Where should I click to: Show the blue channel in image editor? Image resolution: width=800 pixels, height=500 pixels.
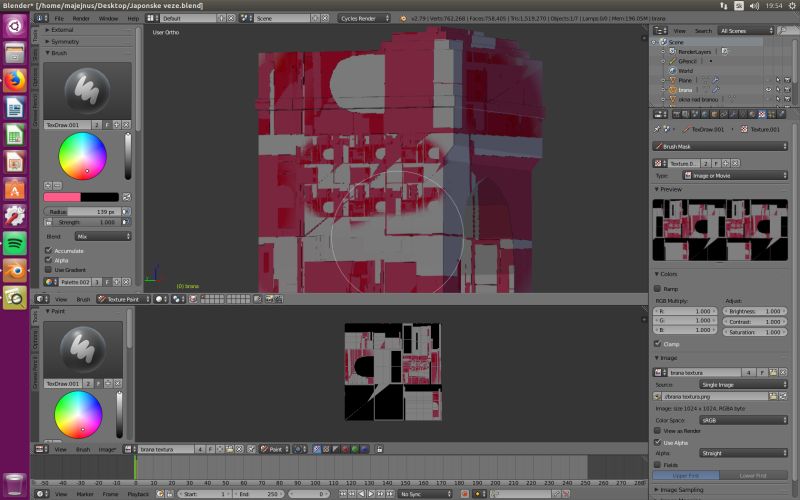(364, 449)
